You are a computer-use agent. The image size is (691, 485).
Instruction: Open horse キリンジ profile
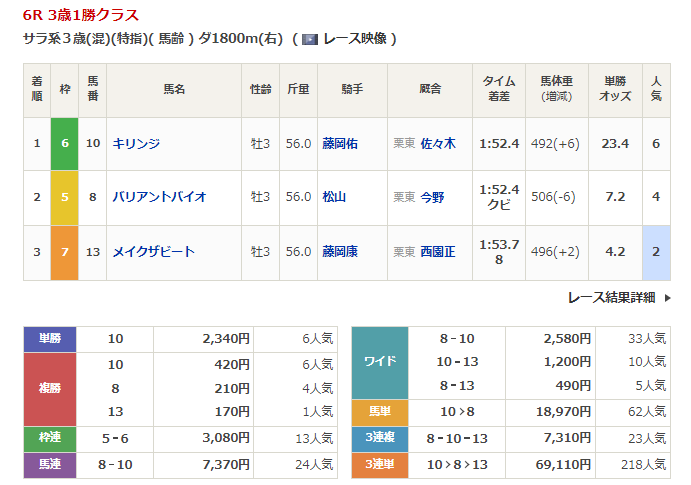[137, 144]
